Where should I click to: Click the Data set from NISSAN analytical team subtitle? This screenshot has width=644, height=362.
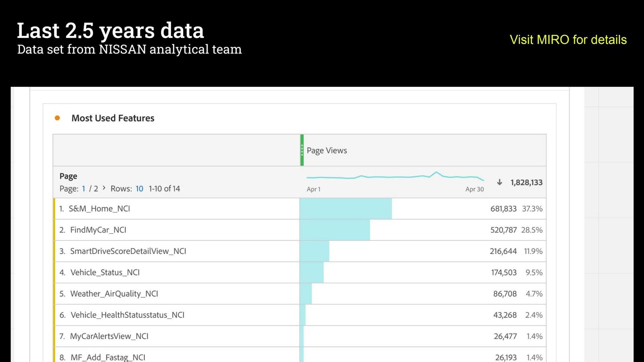[x=129, y=49]
